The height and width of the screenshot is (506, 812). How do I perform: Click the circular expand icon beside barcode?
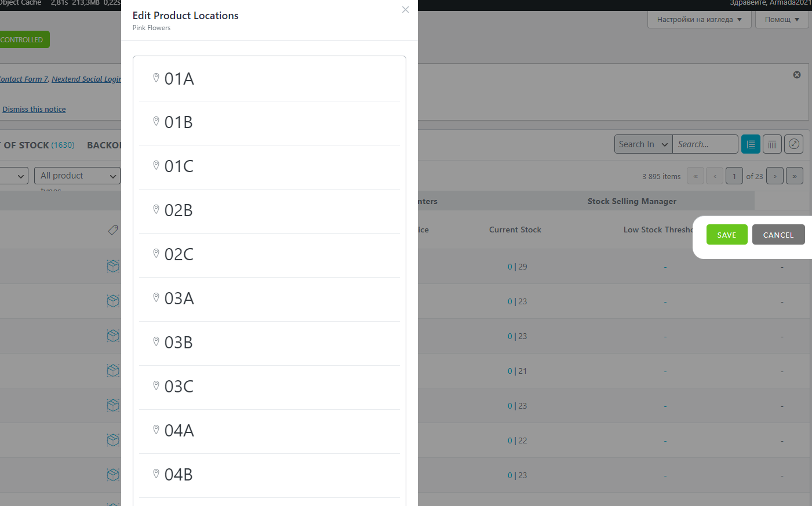click(x=793, y=144)
